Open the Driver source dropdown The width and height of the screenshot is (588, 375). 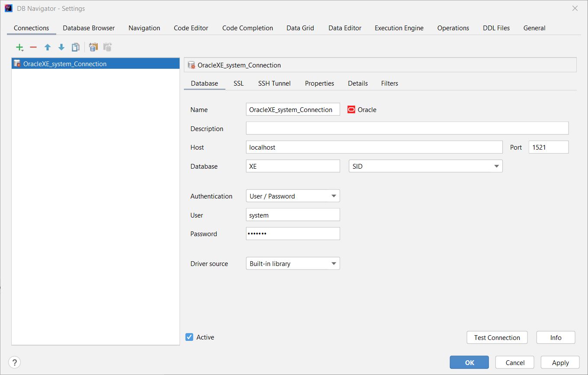click(292, 264)
